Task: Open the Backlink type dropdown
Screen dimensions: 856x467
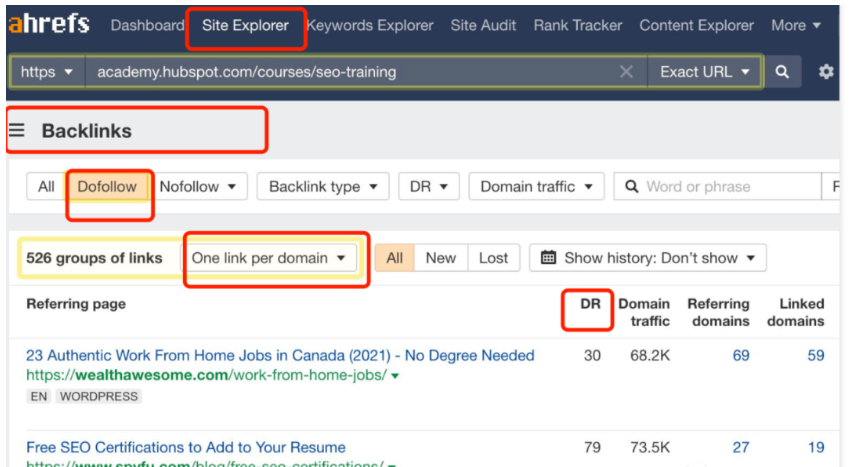Action: click(323, 187)
